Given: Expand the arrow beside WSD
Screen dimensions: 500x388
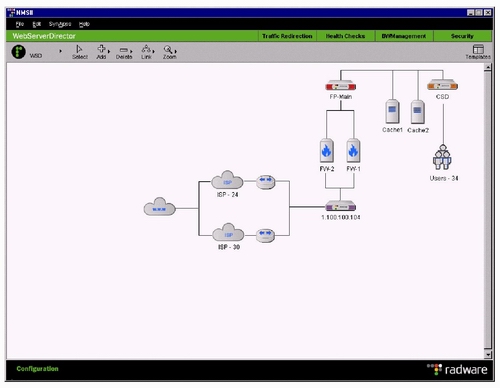Looking at the screenshot, I should 60,51.
